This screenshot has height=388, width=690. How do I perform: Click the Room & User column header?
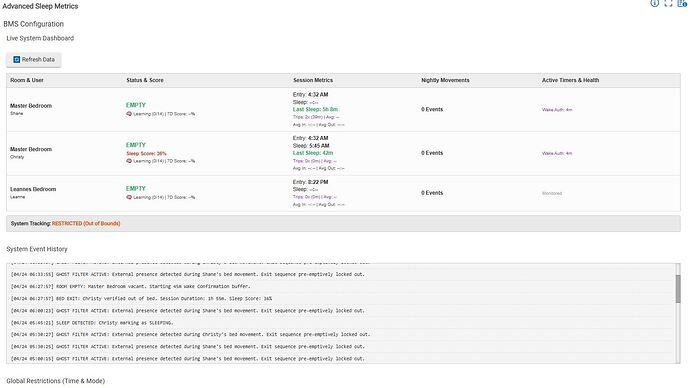tap(27, 80)
